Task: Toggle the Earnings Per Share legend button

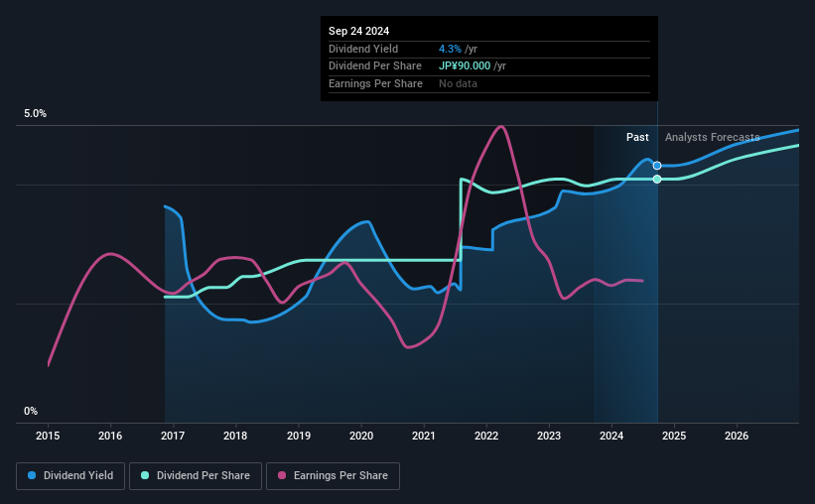Action: click(x=333, y=476)
